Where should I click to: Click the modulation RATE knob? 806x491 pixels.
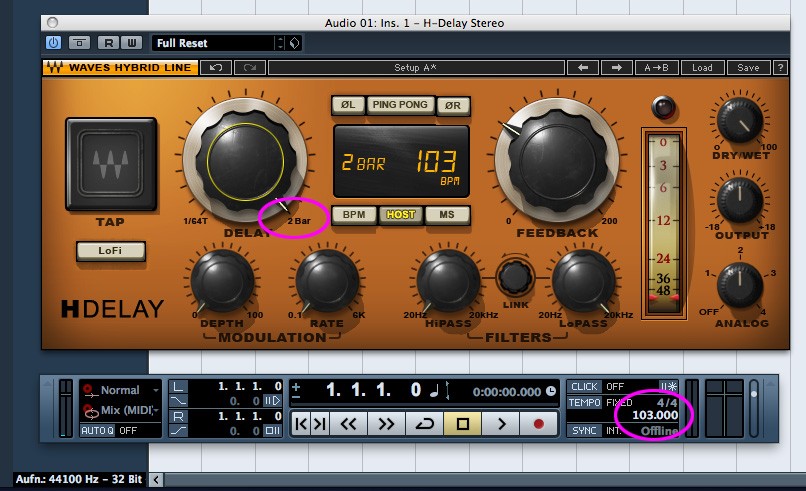click(x=327, y=282)
